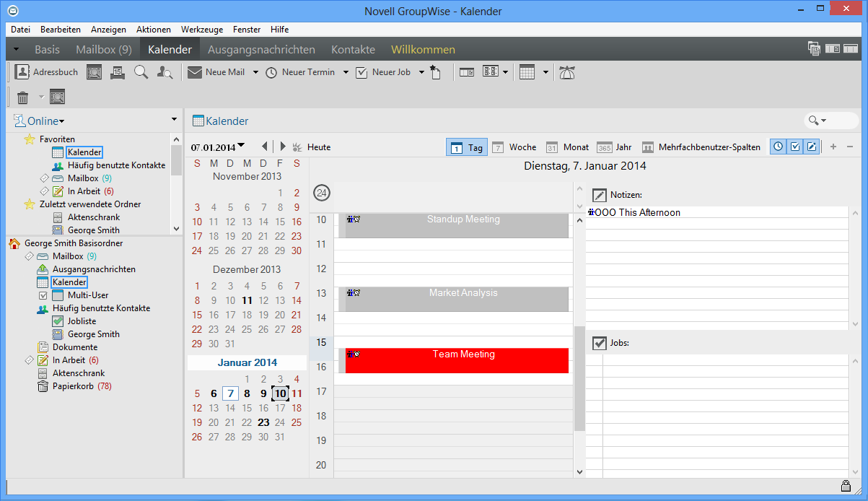Image resolution: width=868 pixels, height=501 pixels.
Task: Open the calendar grid dropdown arrow
Action: (546, 72)
